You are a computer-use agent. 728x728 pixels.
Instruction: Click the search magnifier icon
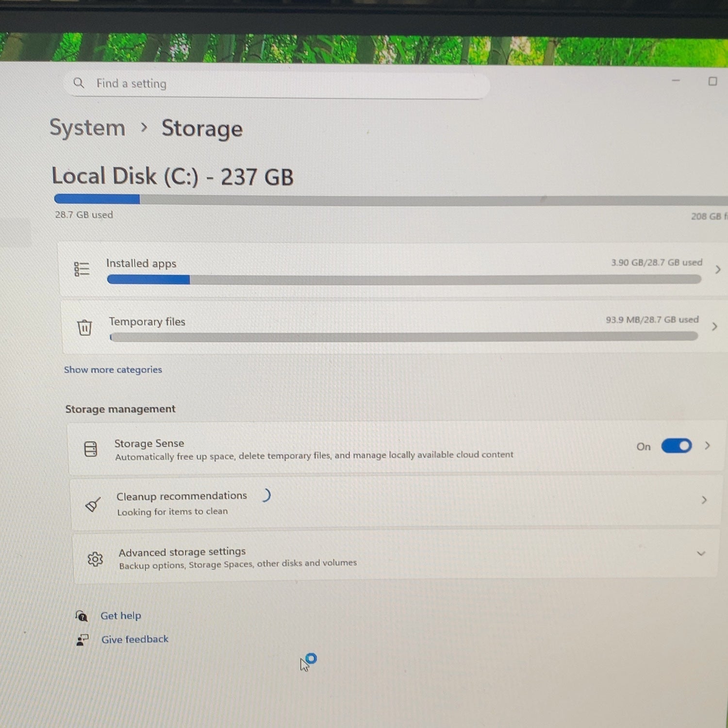point(79,83)
